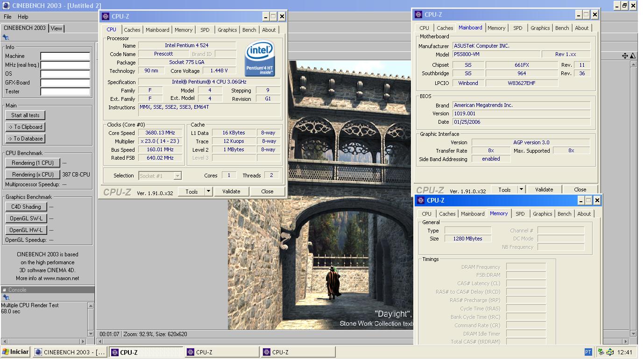Viewport: 644px width, 359px height.
Task: Select CINEBENCH 2003 taskbar button
Action: point(71,352)
